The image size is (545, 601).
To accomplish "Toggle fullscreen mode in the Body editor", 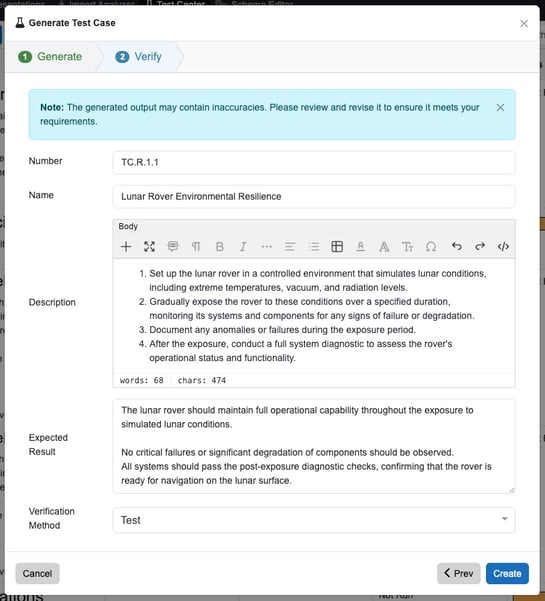I will click(149, 246).
